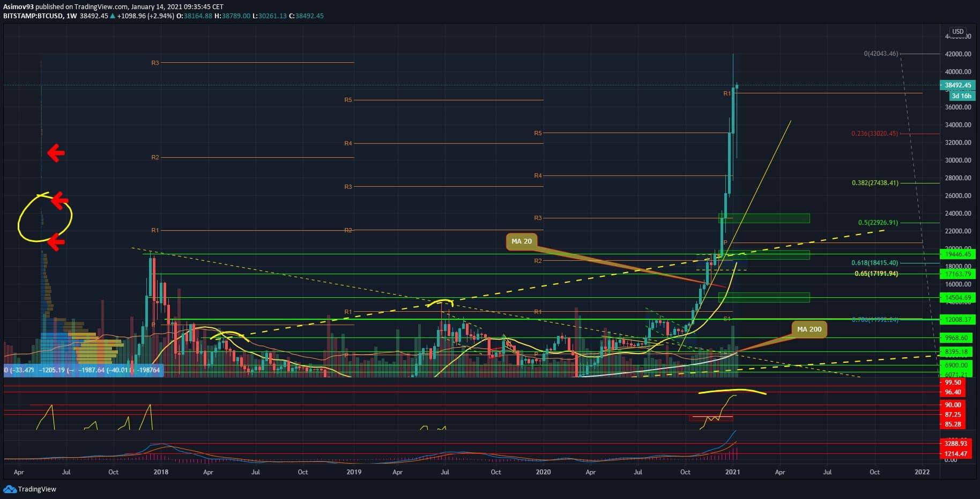The height and width of the screenshot is (499, 980).
Task: Click the 1214.47 MACD value tag
Action: 956,454
